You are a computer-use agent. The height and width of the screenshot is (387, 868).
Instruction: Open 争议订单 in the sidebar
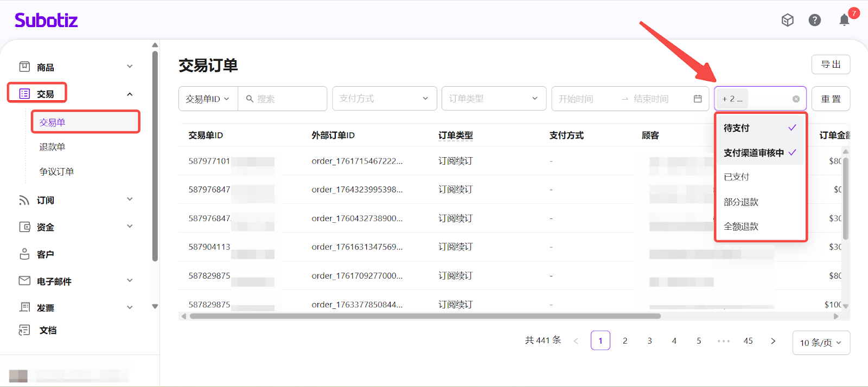tap(56, 172)
